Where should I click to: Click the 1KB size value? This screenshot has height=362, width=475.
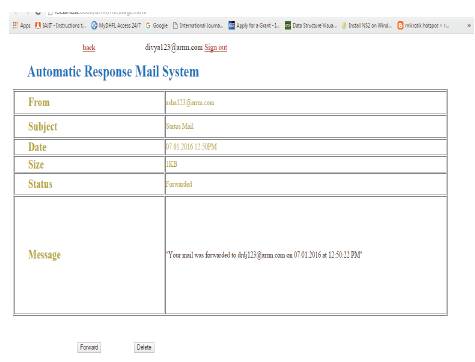[171, 164]
